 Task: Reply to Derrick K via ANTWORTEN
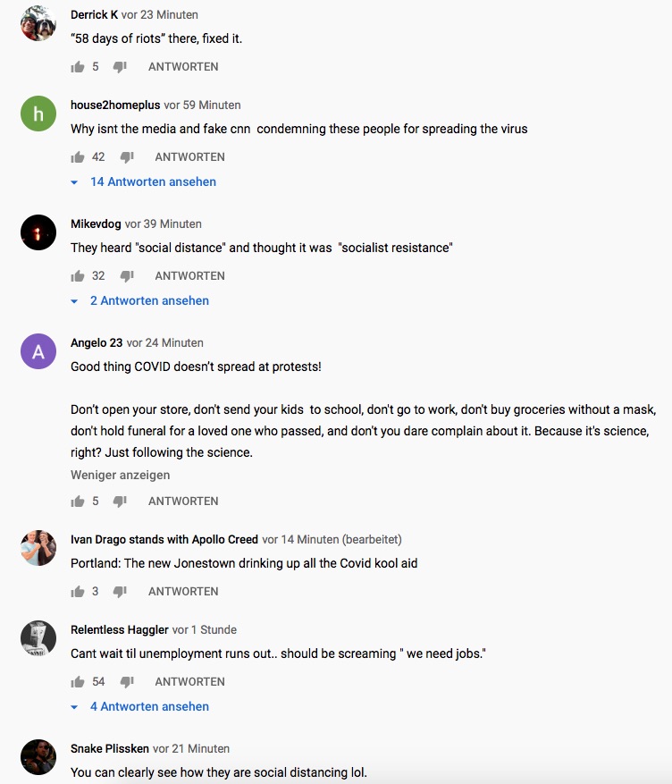[x=183, y=67]
